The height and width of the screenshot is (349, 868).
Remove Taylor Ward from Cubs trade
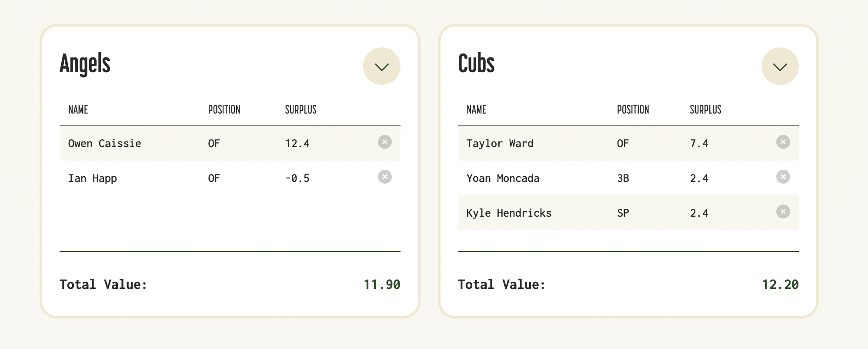(x=783, y=142)
